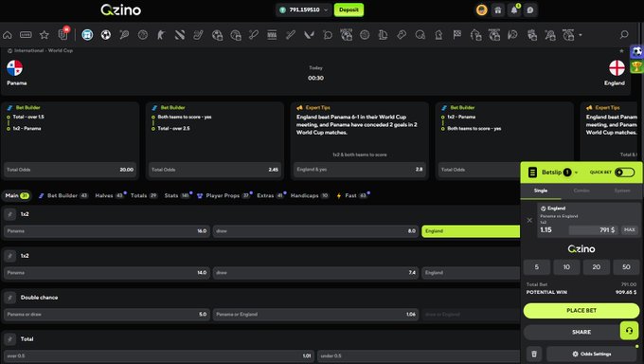The height and width of the screenshot is (364, 644).
Task: Toggle the Quick Bet switch
Action: (625, 173)
